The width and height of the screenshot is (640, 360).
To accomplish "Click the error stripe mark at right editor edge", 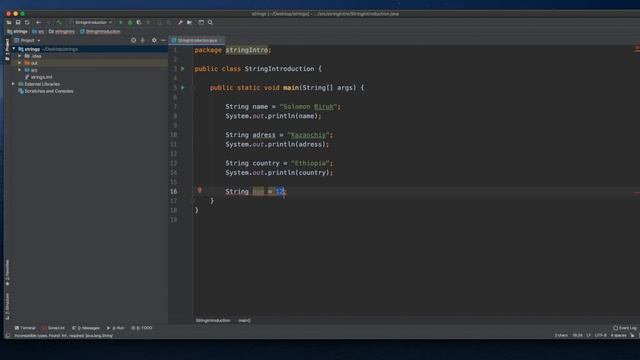I will coord(637,193).
